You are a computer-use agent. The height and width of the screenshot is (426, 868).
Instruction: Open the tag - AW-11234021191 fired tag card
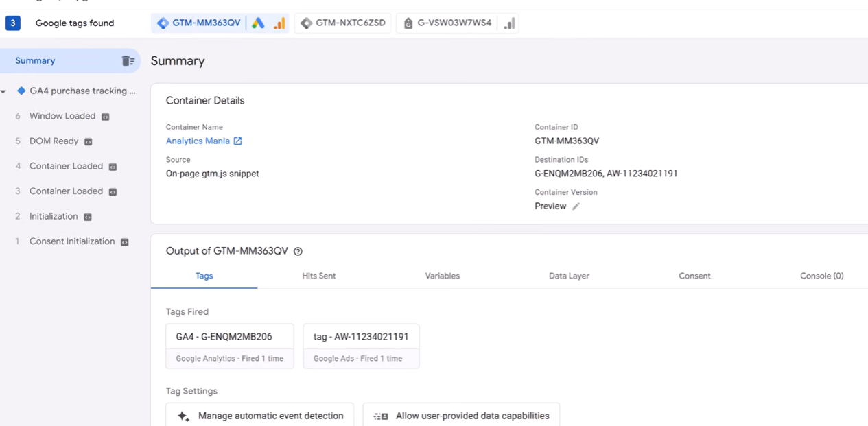point(361,346)
